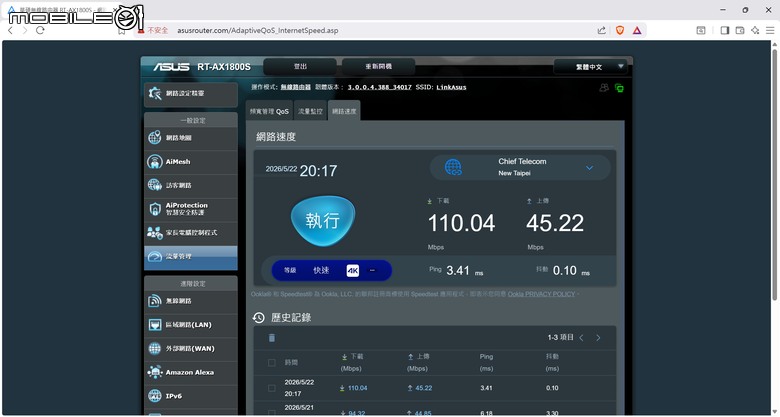
Task: Open Brave Rewards triangle icon
Action: (637, 30)
